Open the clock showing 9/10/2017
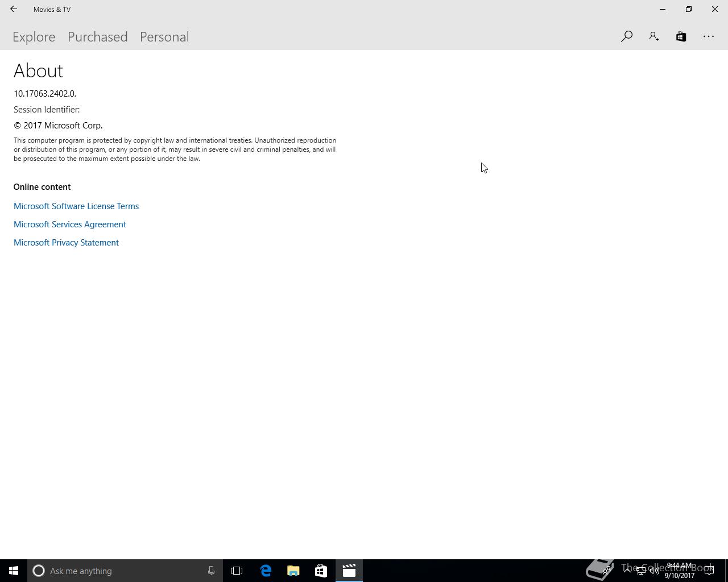 (680, 571)
